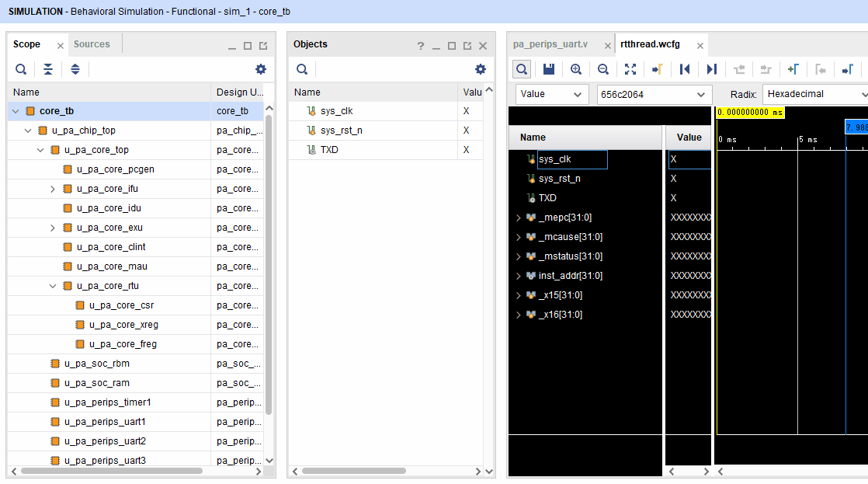Click the Zoom In icon above the waveform

click(576, 69)
